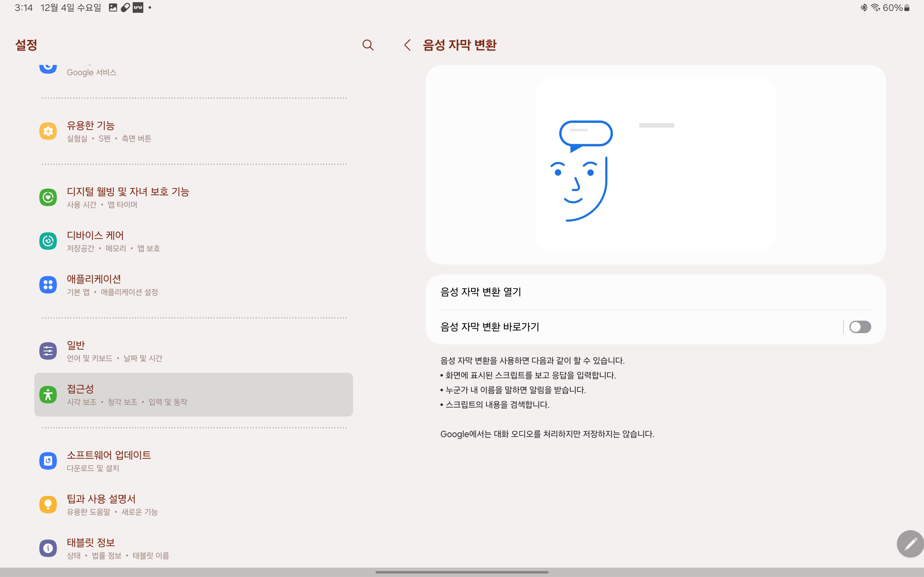Tap the search magnifier icon in settings
The image size is (924, 577).
[367, 45]
